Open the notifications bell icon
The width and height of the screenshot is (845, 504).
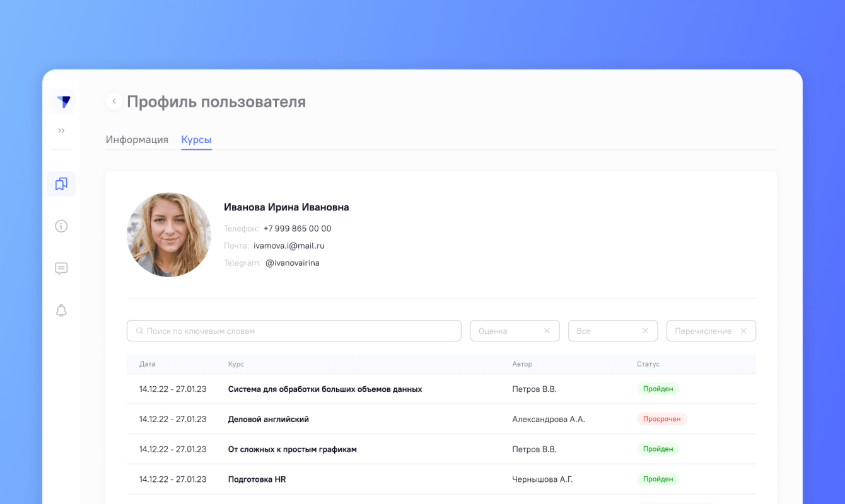coord(61,311)
